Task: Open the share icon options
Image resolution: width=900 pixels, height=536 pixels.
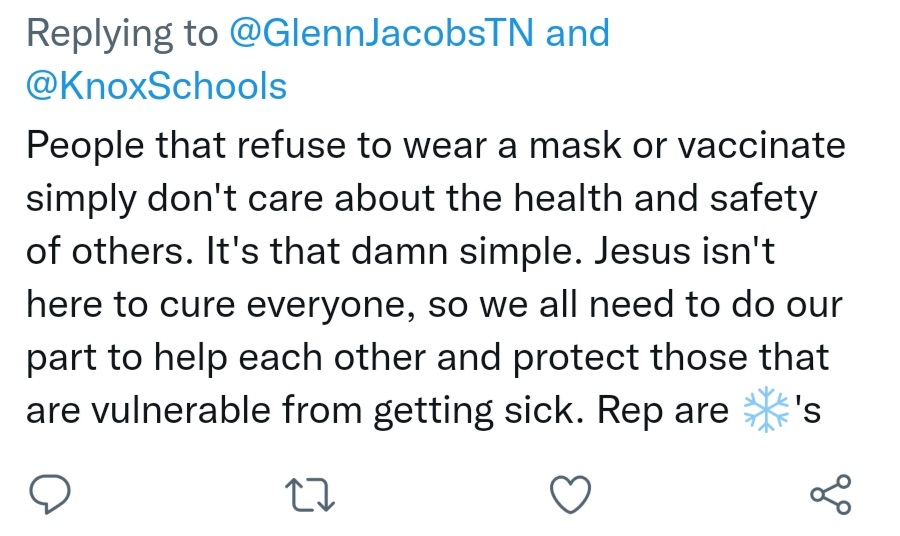Action: coord(830,493)
